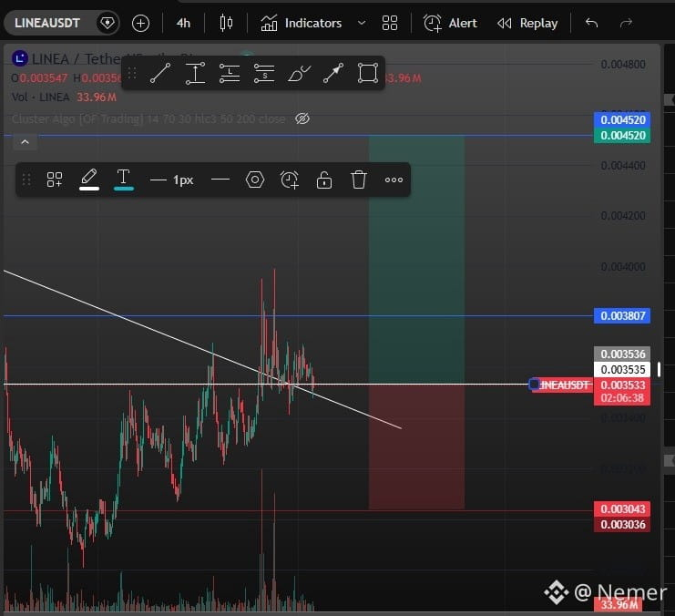This screenshot has height=616, width=675.
Task: Undo the last chart action
Action: click(x=591, y=23)
